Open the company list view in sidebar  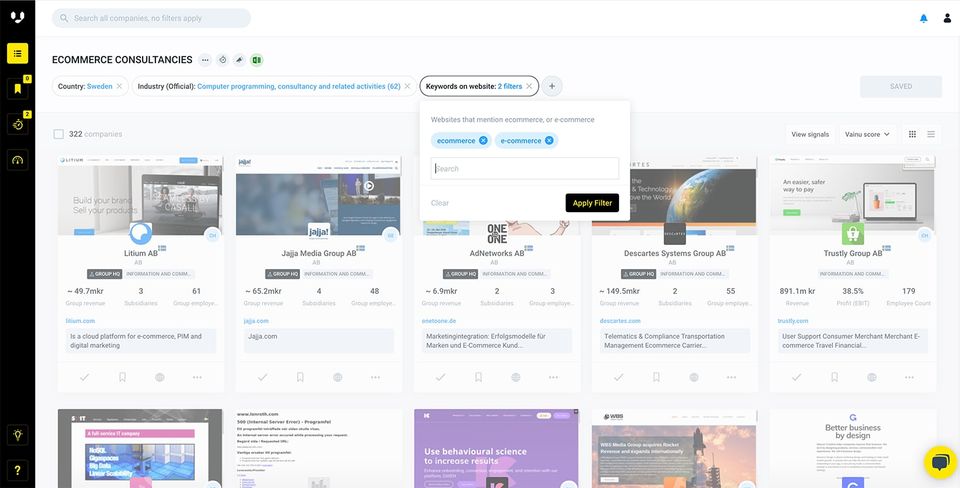(x=17, y=53)
